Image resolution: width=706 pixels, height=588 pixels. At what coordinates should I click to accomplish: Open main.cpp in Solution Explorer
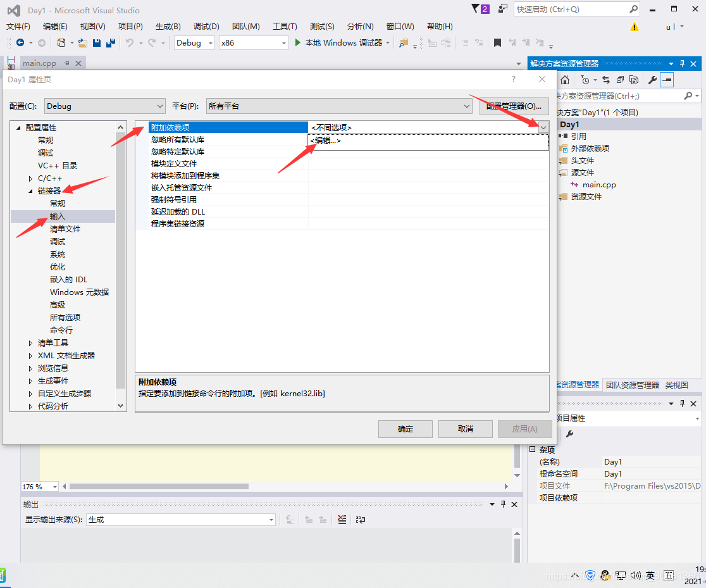pyautogui.click(x=599, y=185)
